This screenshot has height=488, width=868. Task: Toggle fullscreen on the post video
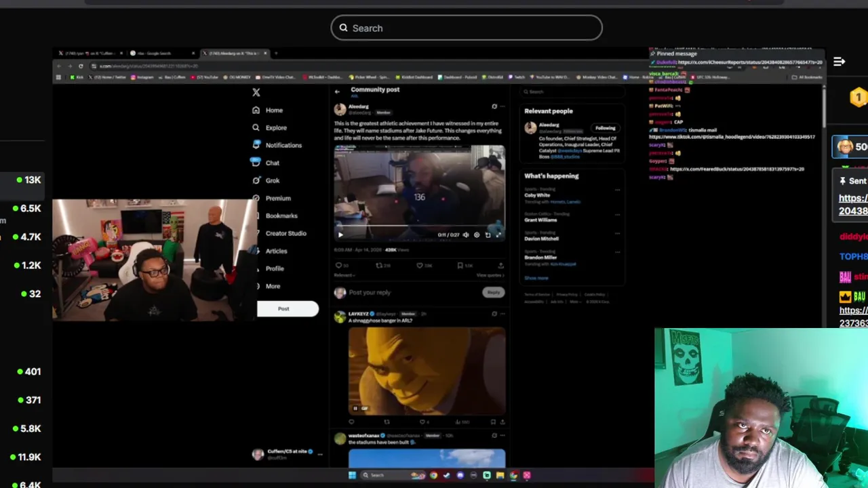[x=498, y=235]
